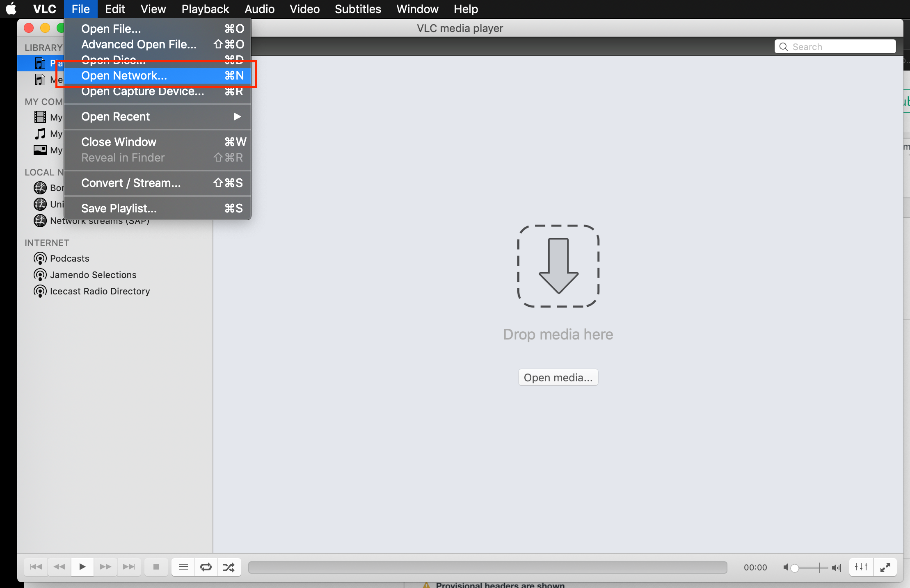Open the audio effects panel icon
The height and width of the screenshot is (588, 910).
click(x=860, y=567)
